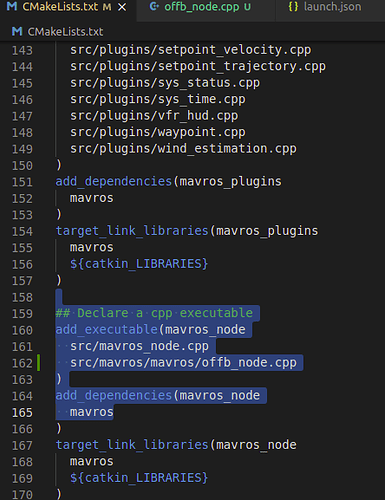Click mavros_node on line 164
385x500 pixels.
click(220, 396)
